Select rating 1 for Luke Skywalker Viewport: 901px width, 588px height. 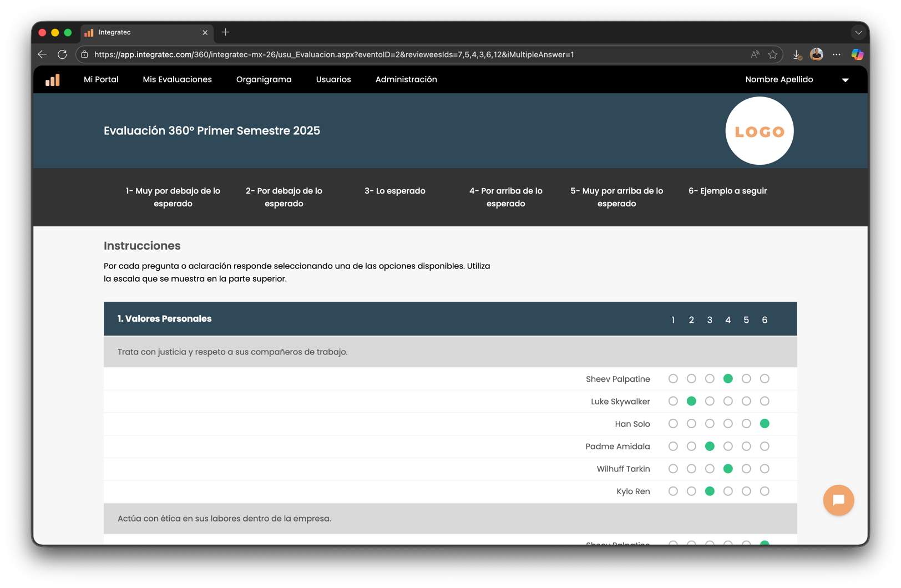coord(673,401)
